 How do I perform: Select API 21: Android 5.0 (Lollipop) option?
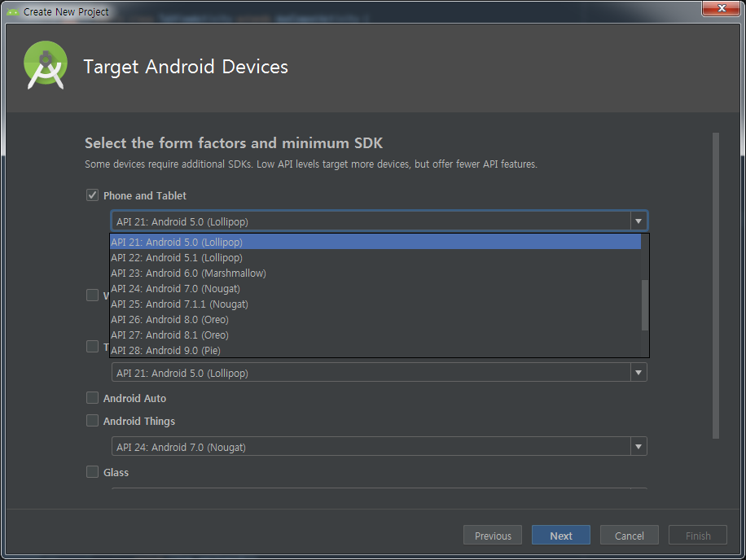click(375, 242)
